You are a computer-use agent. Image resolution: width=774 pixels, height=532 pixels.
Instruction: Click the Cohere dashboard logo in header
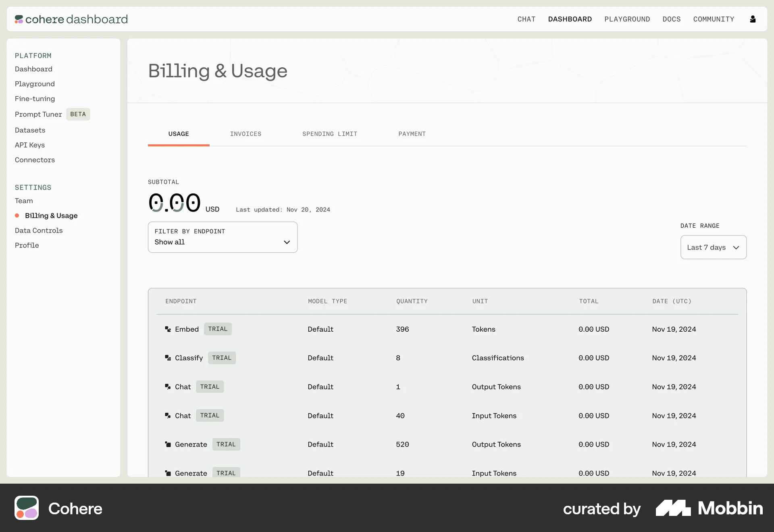pos(71,19)
